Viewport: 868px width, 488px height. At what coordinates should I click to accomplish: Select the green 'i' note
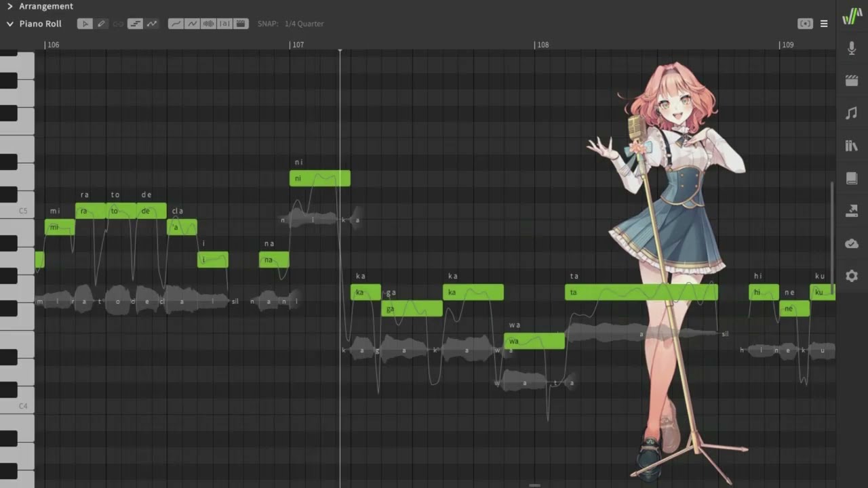[x=213, y=260]
